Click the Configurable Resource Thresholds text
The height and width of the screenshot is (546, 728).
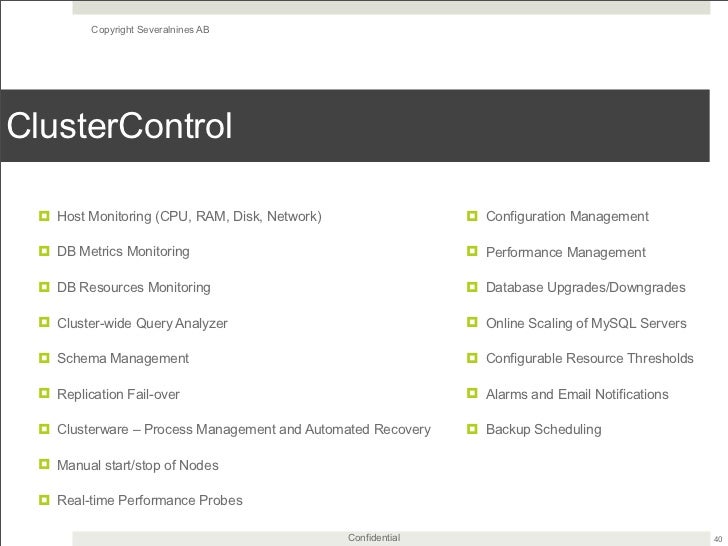[x=589, y=358]
